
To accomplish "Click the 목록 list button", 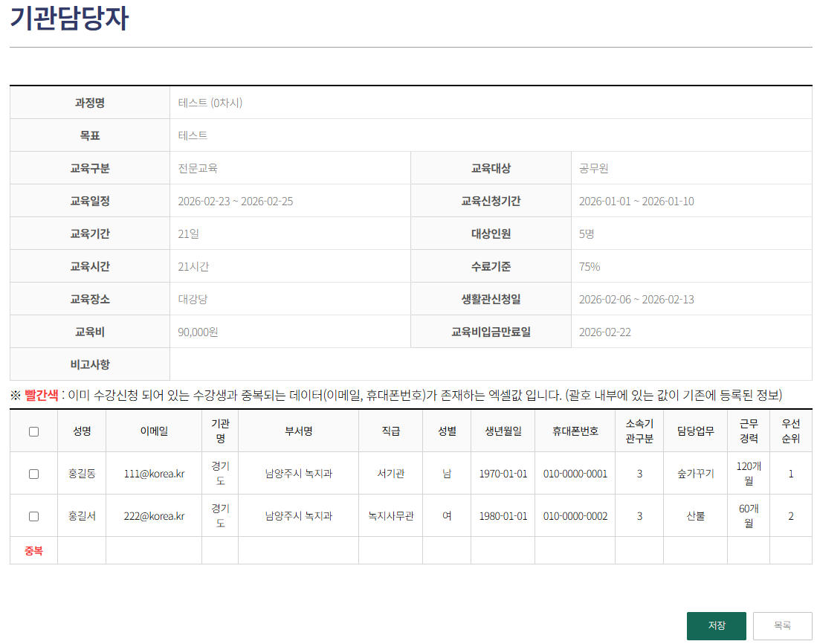I will coord(781,625).
